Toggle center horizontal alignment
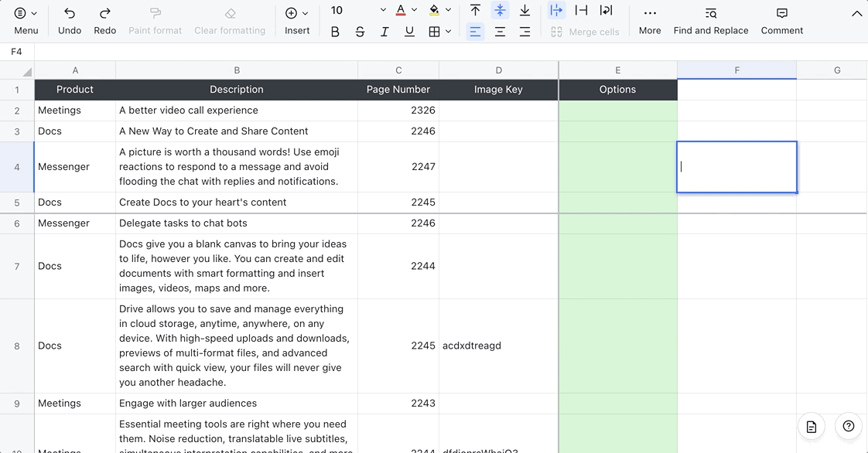Viewport: 868px width, 453px height. pos(500,32)
